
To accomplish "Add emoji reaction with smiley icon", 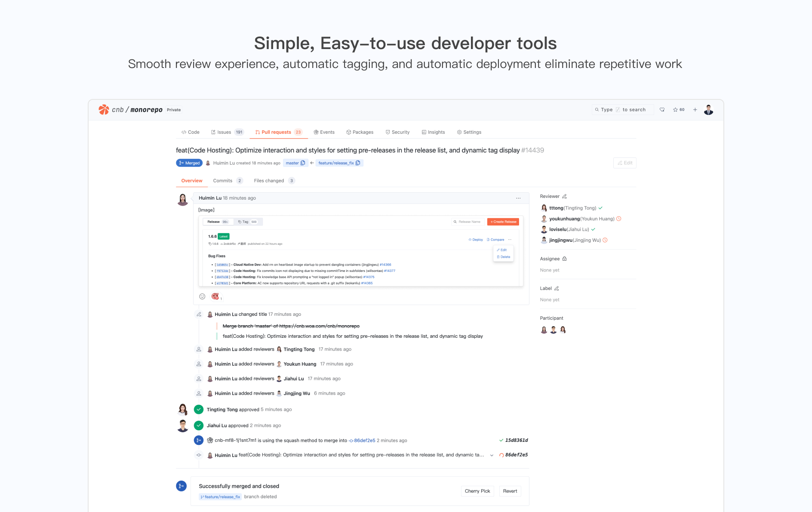I will [202, 296].
